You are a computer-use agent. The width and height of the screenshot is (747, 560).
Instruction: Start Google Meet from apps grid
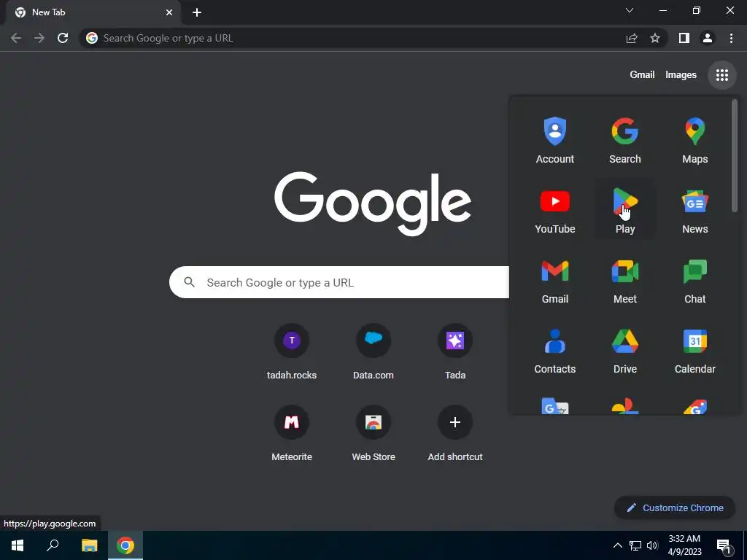[624, 281]
